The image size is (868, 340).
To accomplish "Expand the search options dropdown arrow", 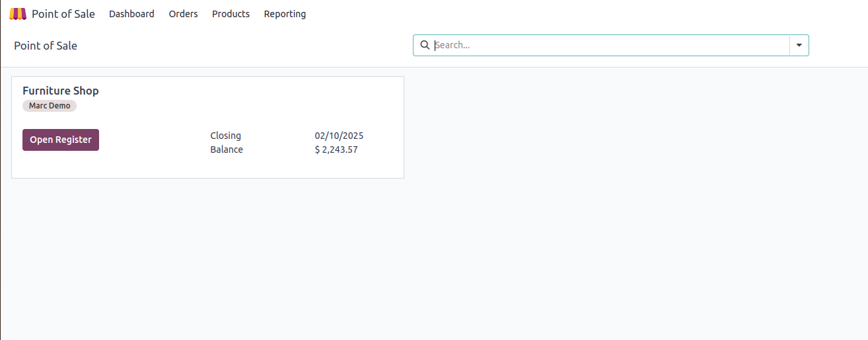I will (799, 45).
